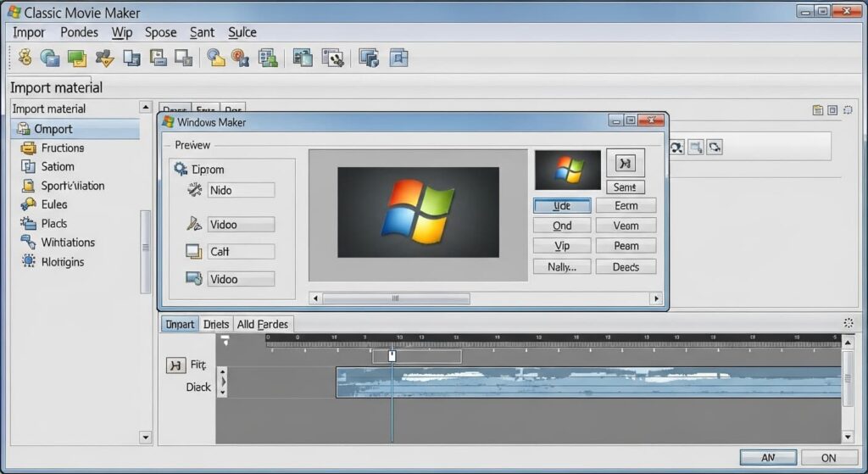Click the Wihtiations icon in the sidebar

click(x=28, y=242)
